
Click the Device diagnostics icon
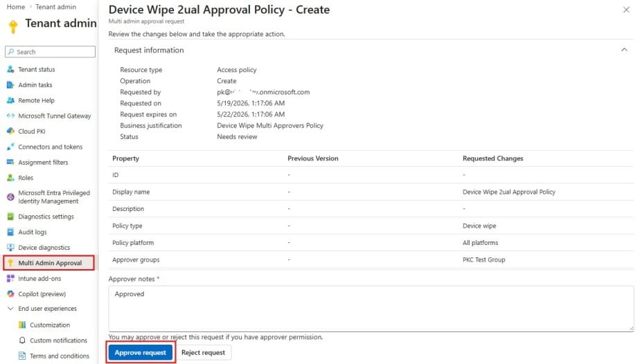pyautogui.click(x=10, y=248)
